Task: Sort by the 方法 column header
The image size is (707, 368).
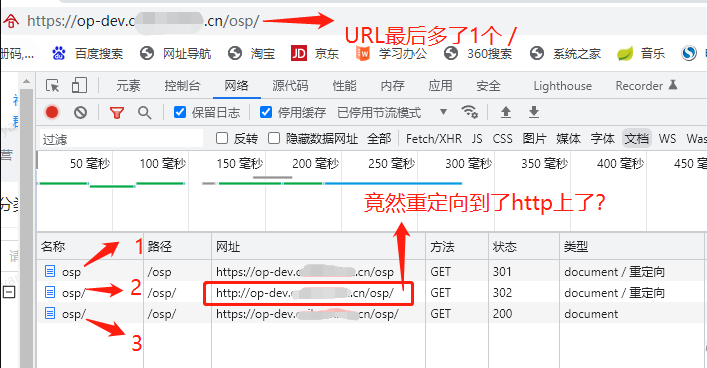Action: (457, 246)
